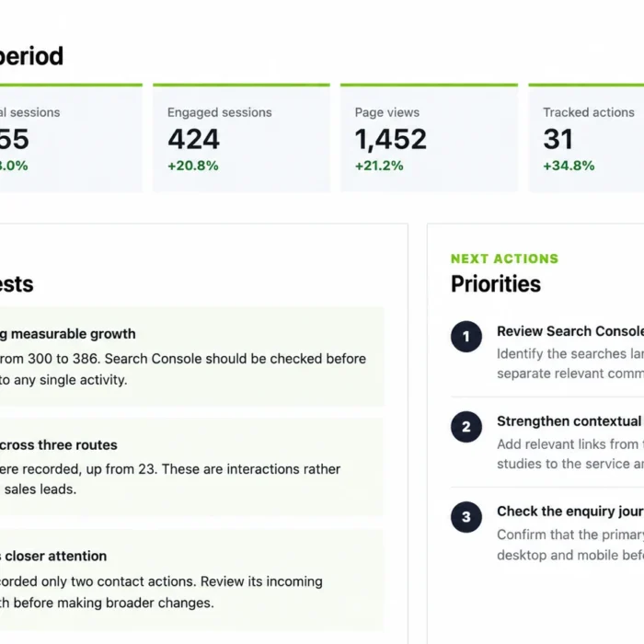Select the Strengthen contextual priority heading
644x644 pixels.
point(570,421)
